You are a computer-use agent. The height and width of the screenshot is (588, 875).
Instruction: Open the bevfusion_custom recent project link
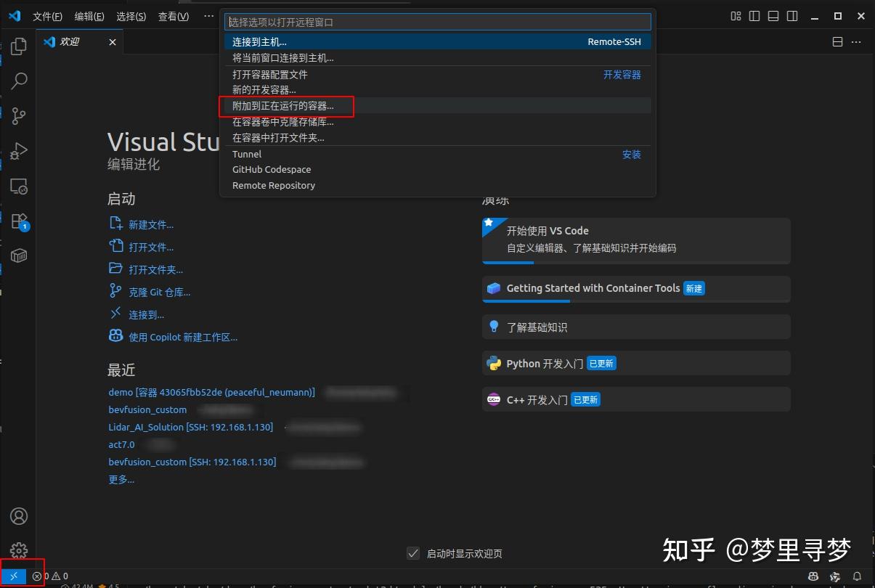(x=147, y=409)
